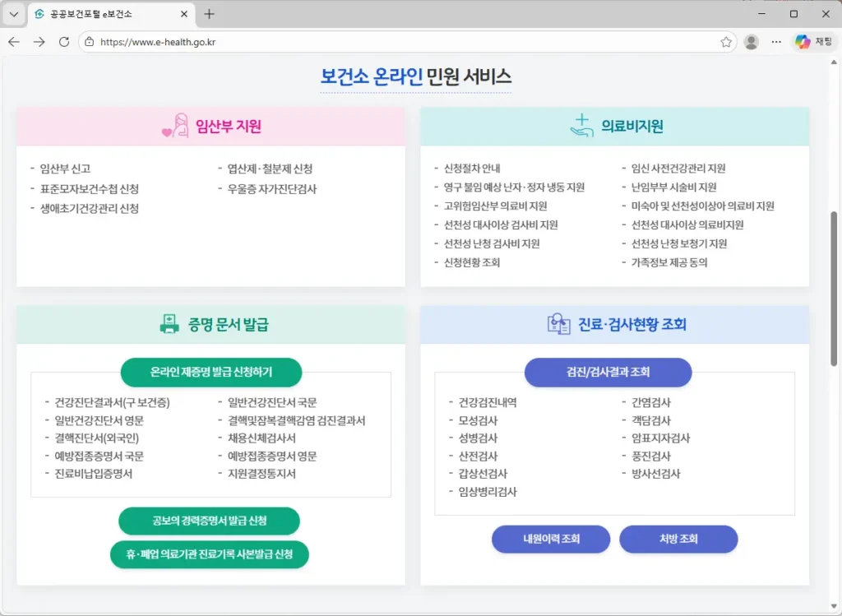Click the 처방 조회 button
This screenshot has height=616, width=842.
(678, 539)
